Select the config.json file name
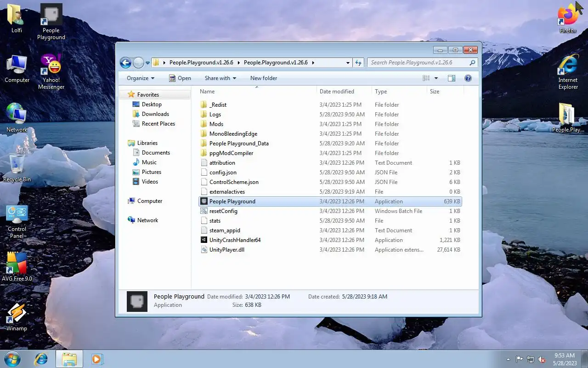Image resolution: width=588 pixels, height=368 pixels. 223,172
